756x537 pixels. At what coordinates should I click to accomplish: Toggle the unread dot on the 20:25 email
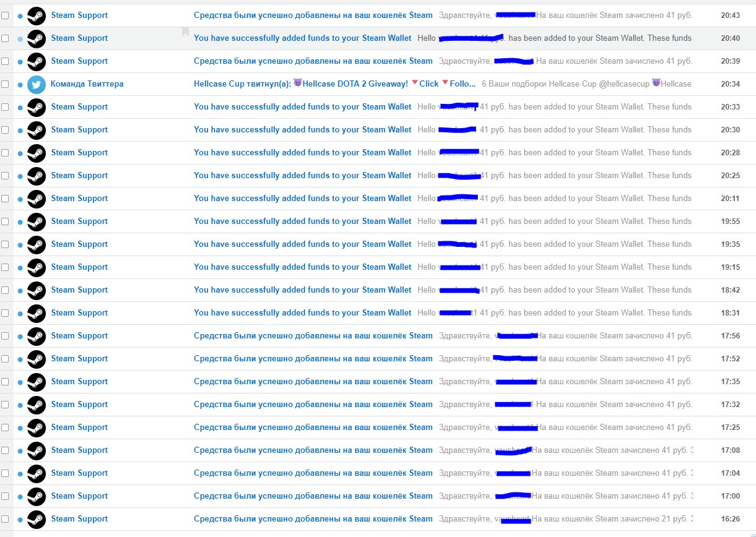[x=20, y=176]
